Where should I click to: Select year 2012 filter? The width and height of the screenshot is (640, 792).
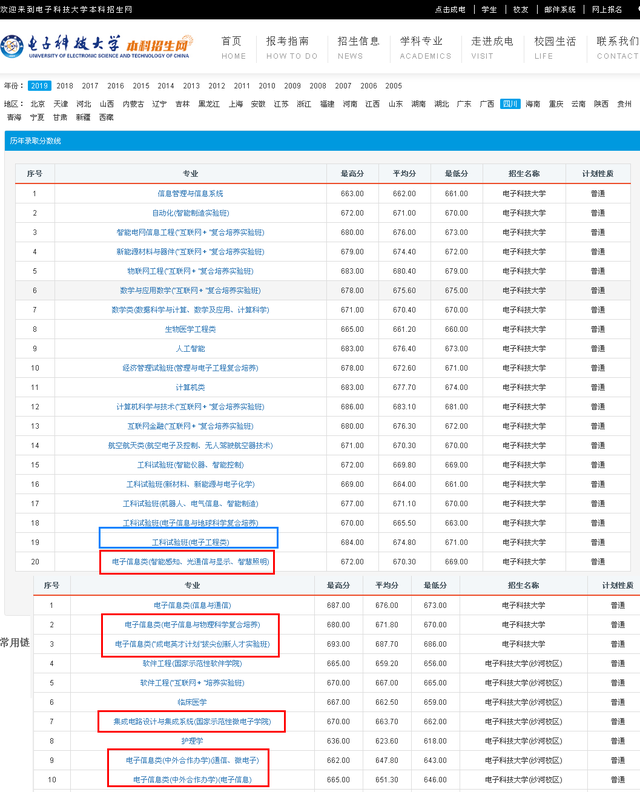pos(217,86)
